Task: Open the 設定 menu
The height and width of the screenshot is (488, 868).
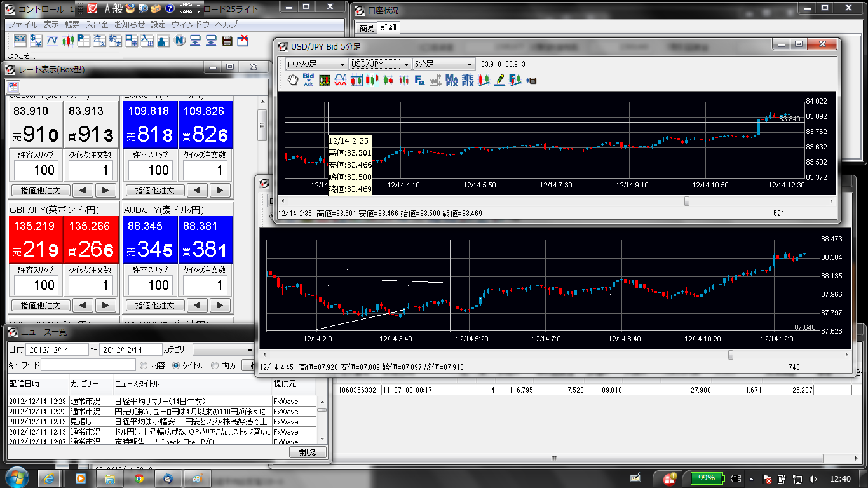Action: 158,24
